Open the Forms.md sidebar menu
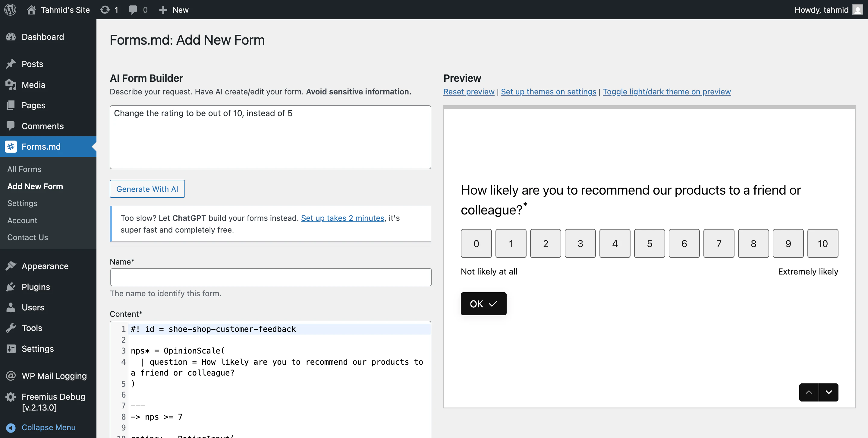868x438 pixels. tap(48, 147)
